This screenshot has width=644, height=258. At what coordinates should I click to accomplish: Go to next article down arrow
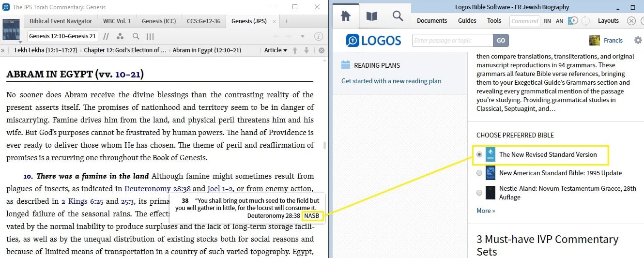(307, 50)
